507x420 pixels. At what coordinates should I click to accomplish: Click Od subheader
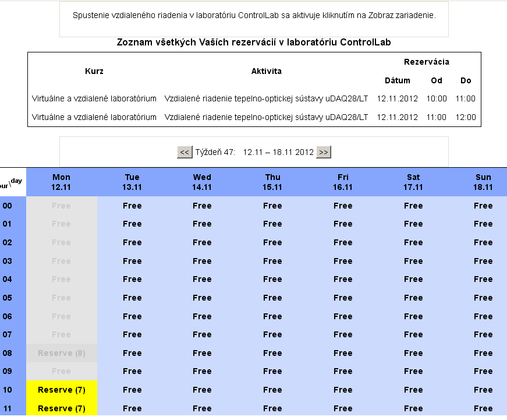click(437, 80)
